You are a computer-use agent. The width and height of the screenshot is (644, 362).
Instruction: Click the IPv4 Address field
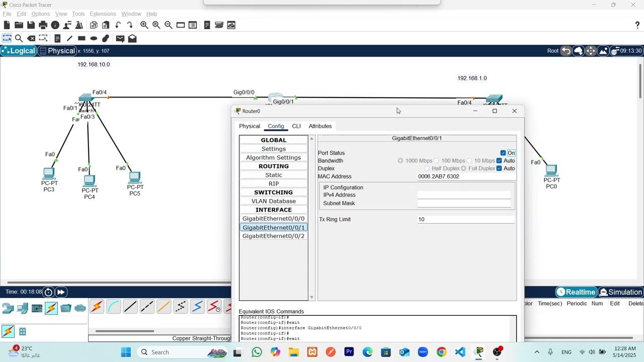pyautogui.click(x=464, y=195)
